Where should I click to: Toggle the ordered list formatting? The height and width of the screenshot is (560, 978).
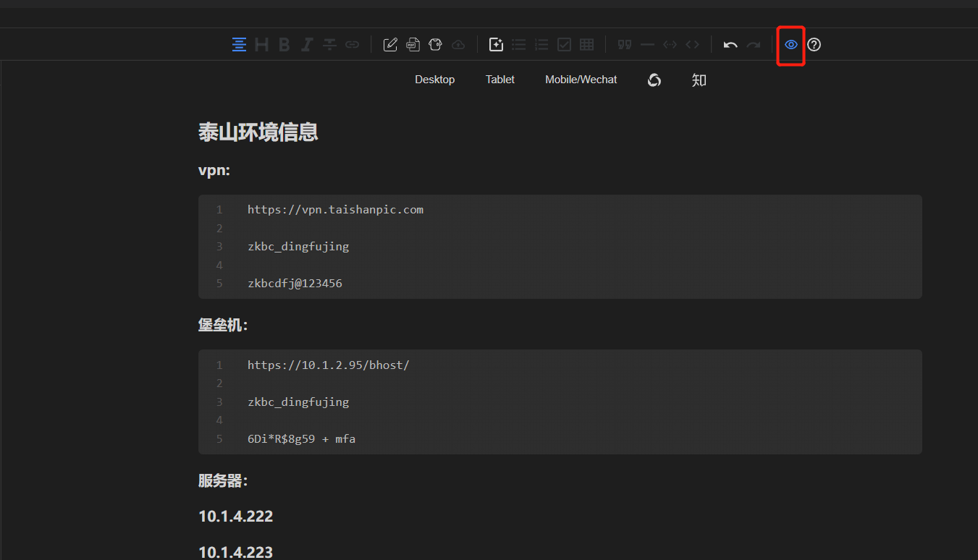(x=541, y=44)
